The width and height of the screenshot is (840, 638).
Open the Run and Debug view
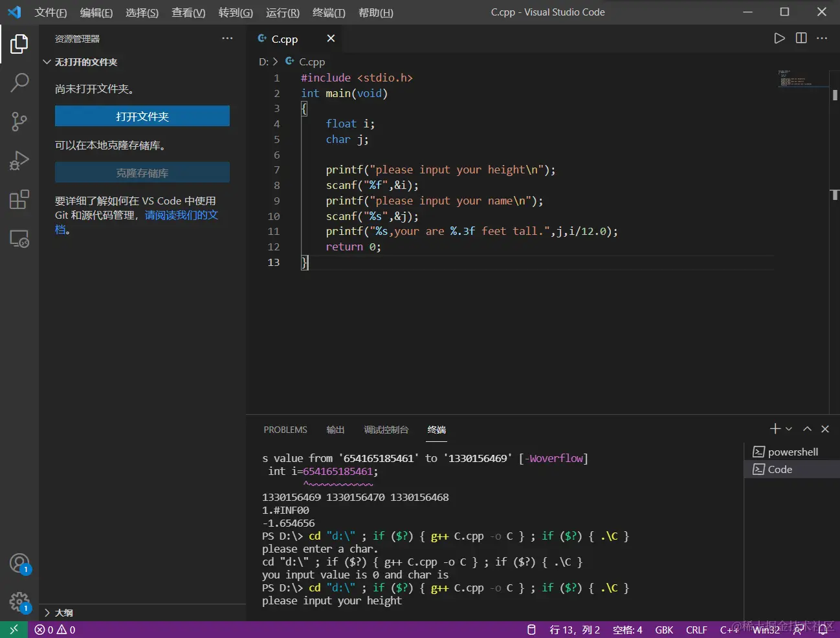coord(19,160)
